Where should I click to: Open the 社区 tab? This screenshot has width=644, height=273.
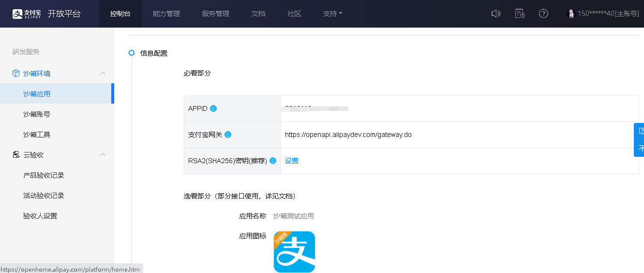pos(294,14)
